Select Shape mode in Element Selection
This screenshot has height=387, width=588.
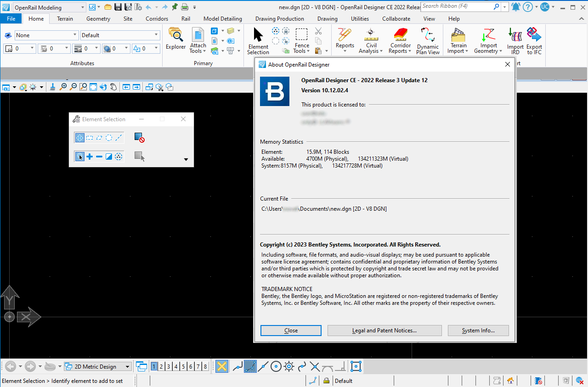click(99, 137)
